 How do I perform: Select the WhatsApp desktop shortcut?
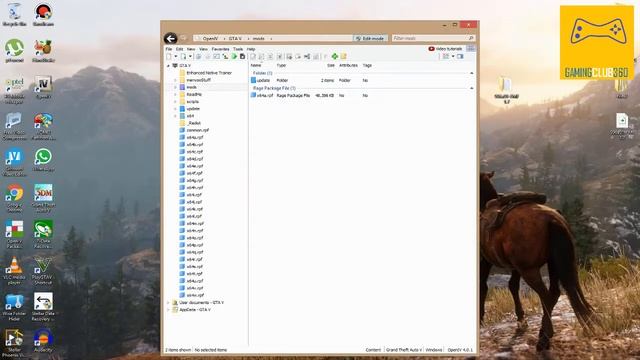pyautogui.click(x=43, y=160)
